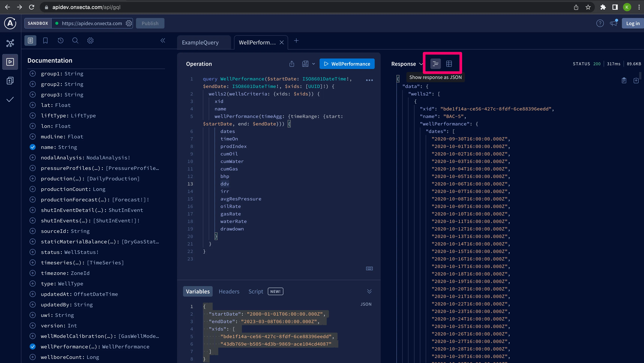Screen dimensions: 644x363
Task: Download the response file
Action: pos(636,80)
